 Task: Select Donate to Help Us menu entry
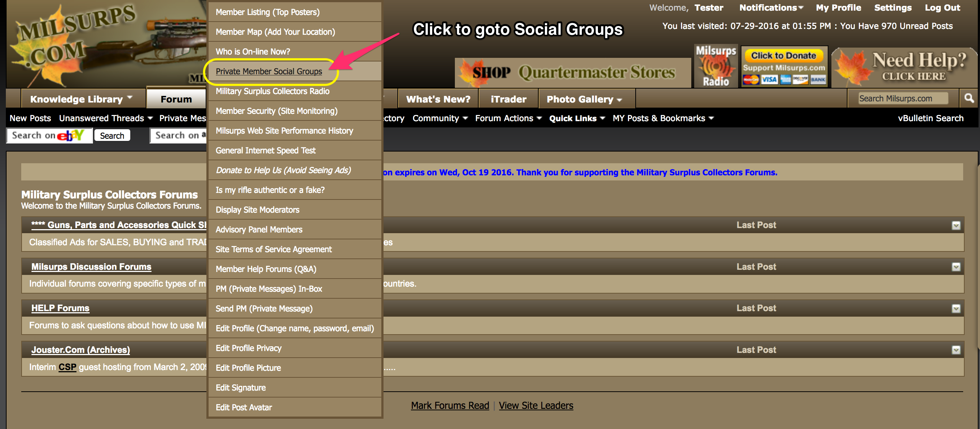tap(295, 170)
